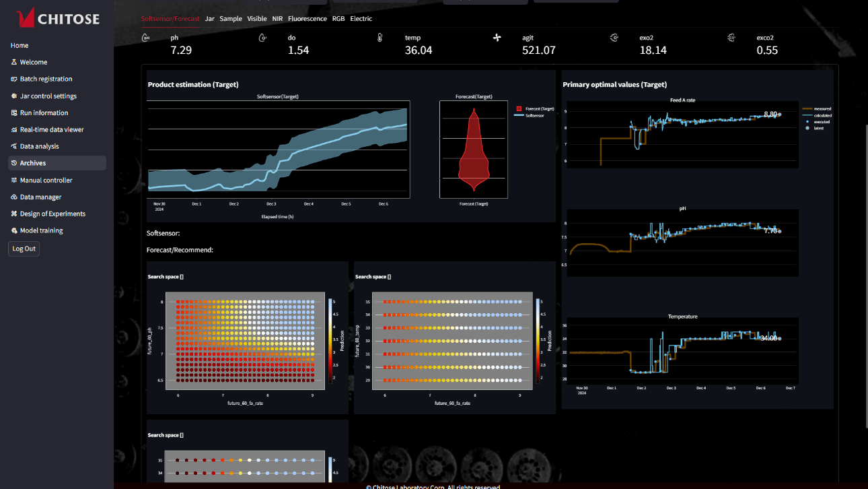Click the icon beside Jar control settings
This screenshot has width=868, height=489.
(x=14, y=96)
